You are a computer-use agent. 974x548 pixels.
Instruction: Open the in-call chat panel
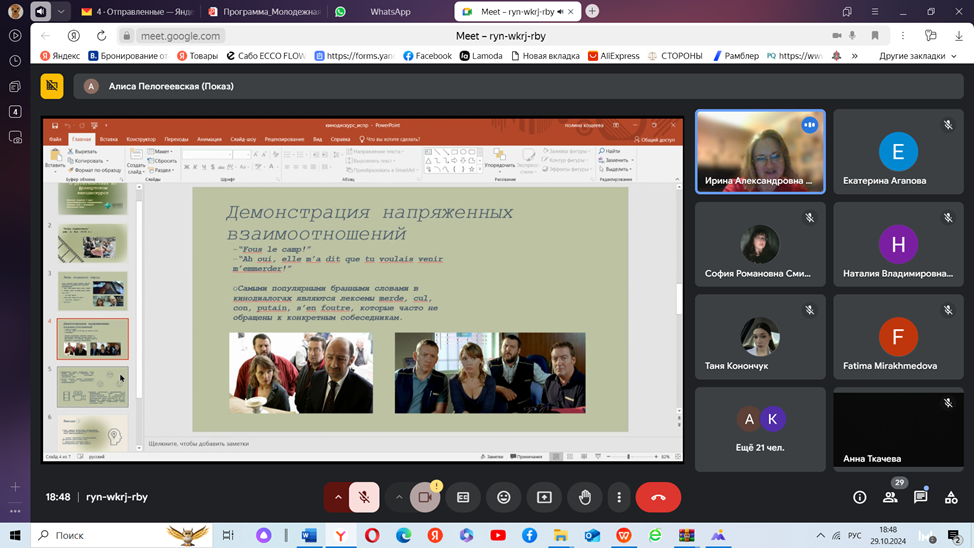(x=921, y=497)
